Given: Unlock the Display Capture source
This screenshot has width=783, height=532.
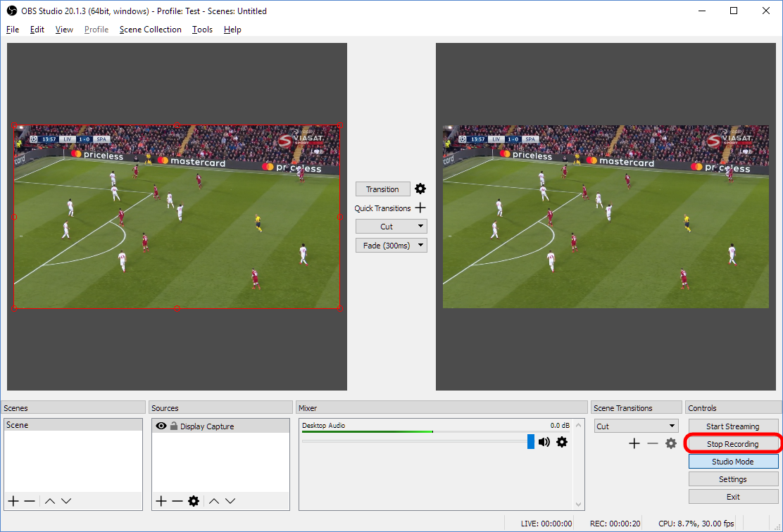Looking at the screenshot, I should pyautogui.click(x=173, y=426).
